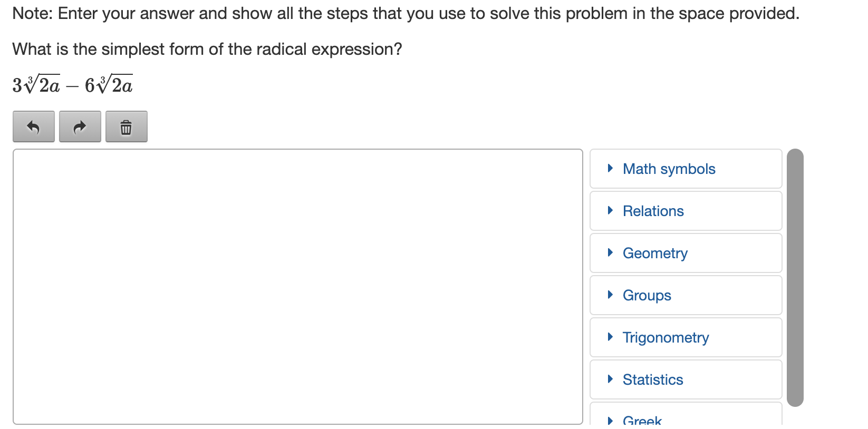The height and width of the screenshot is (429, 868).
Task: Click the undo arrow button
Action: click(34, 126)
